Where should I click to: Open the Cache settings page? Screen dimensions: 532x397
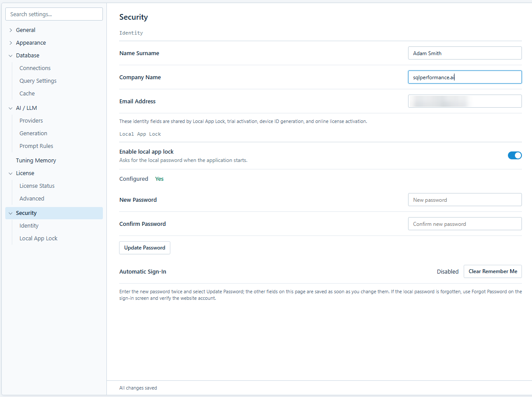pos(27,94)
